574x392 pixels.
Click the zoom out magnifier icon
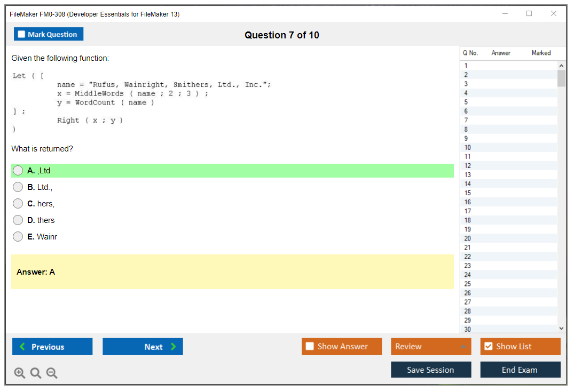coord(52,373)
